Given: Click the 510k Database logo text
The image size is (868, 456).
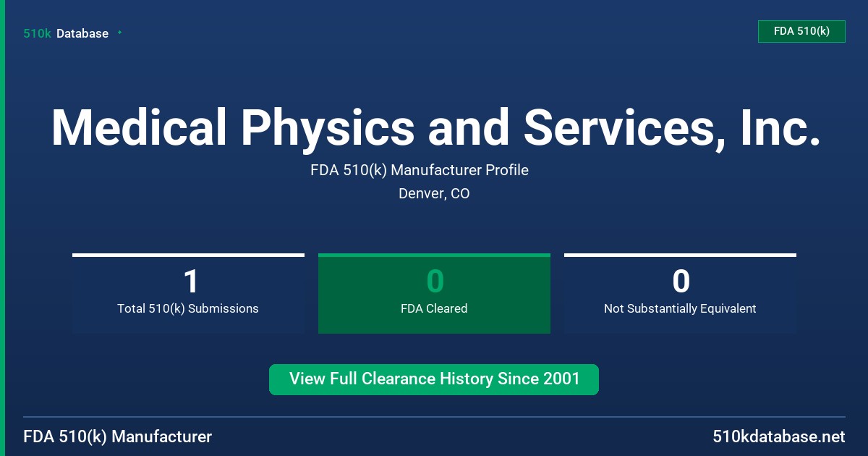Looking at the screenshot, I should click(66, 33).
